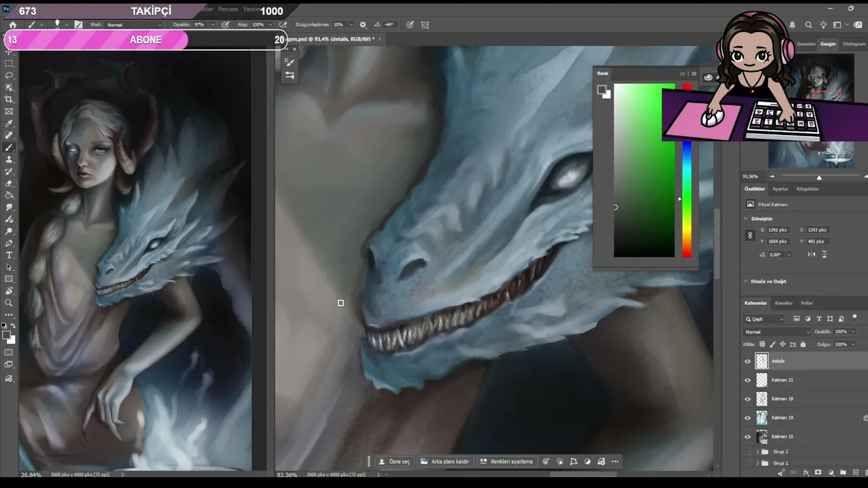Select the Lasso tool

[9, 75]
